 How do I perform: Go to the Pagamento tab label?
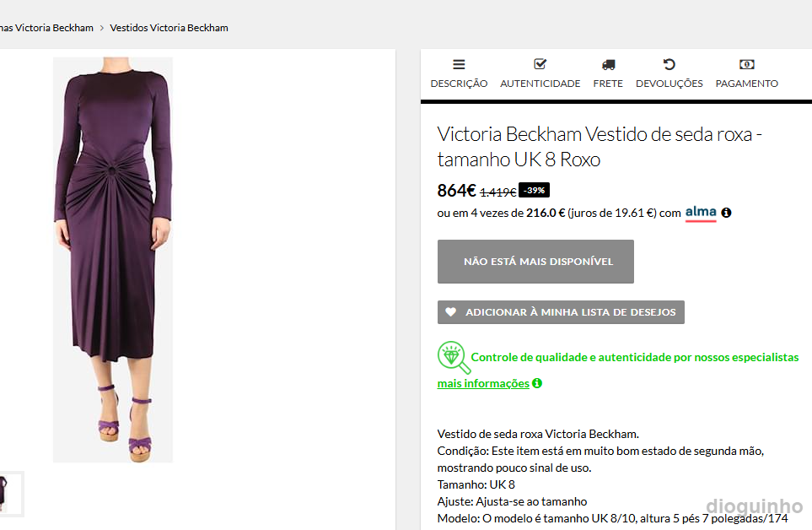coord(746,84)
